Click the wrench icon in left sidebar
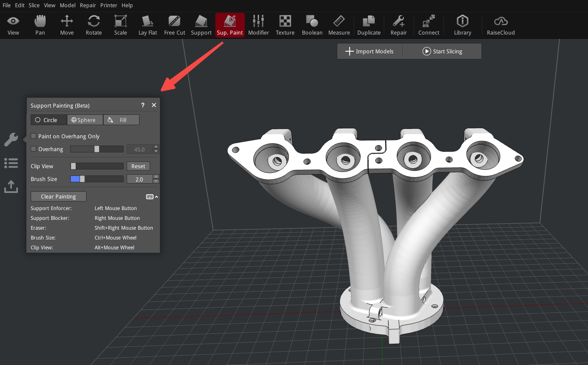The image size is (588, 365). [11, 139]
